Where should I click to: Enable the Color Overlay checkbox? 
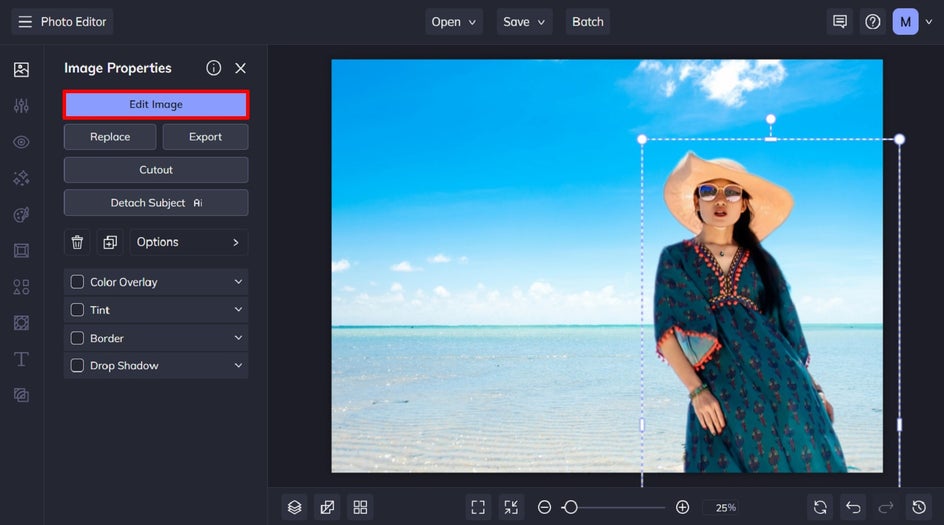[x=77, y=282]
